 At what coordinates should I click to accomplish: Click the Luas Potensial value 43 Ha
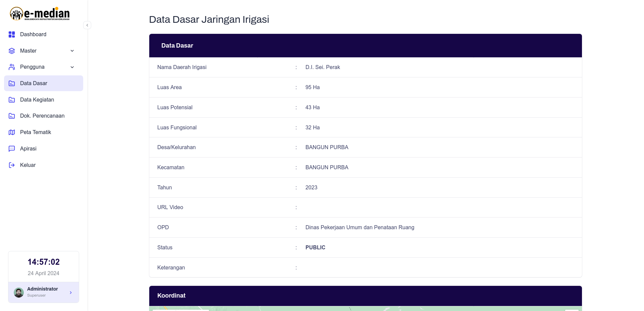click(x=313, y=108)
